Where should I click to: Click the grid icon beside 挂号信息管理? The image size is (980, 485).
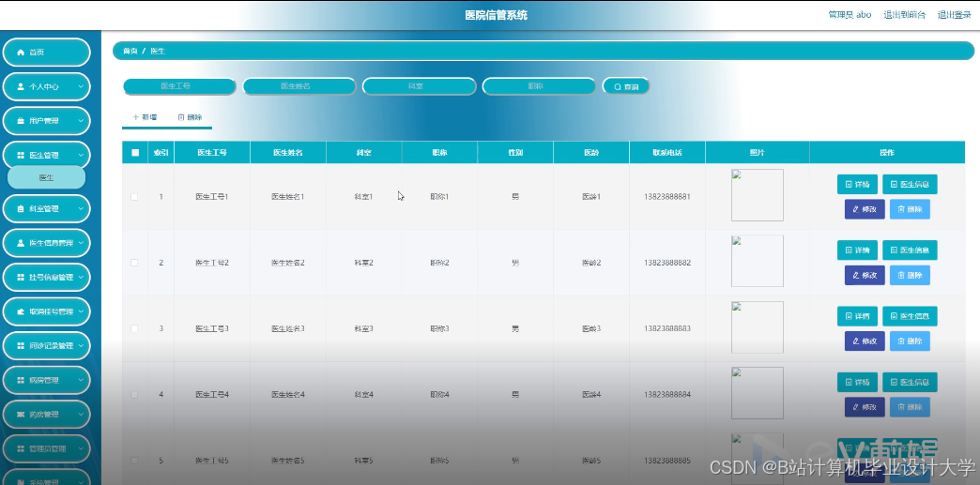[x=20, y=278]
